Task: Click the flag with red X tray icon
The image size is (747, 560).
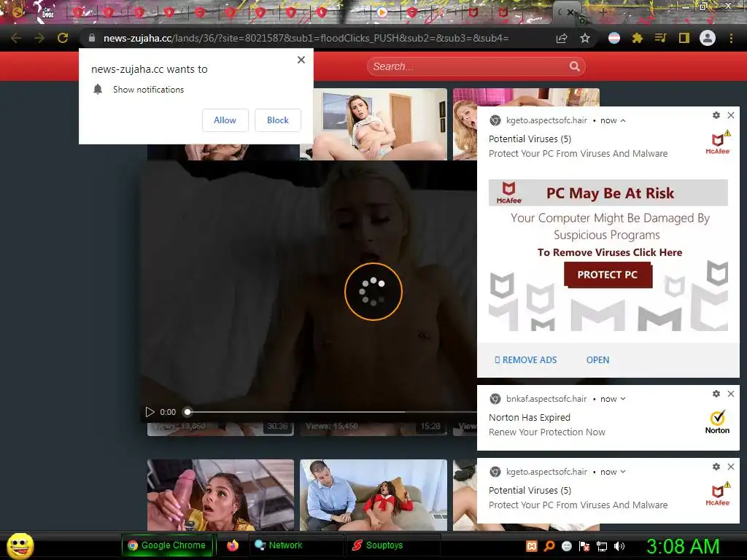Action: pos(584,546)
